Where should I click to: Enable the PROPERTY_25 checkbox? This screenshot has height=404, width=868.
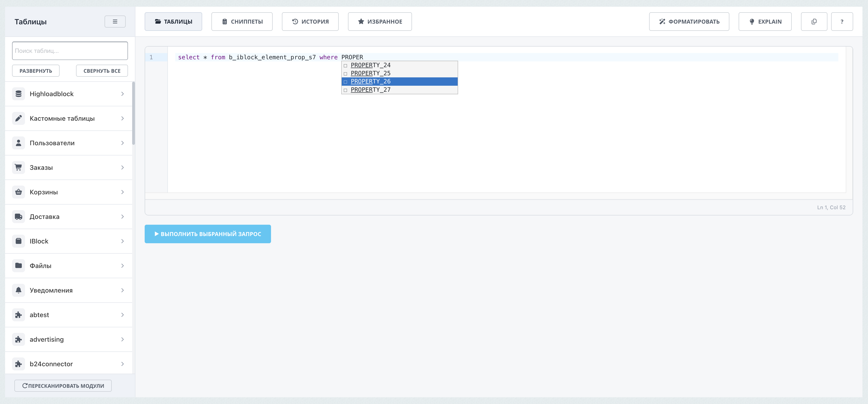[x=345, y=73]
